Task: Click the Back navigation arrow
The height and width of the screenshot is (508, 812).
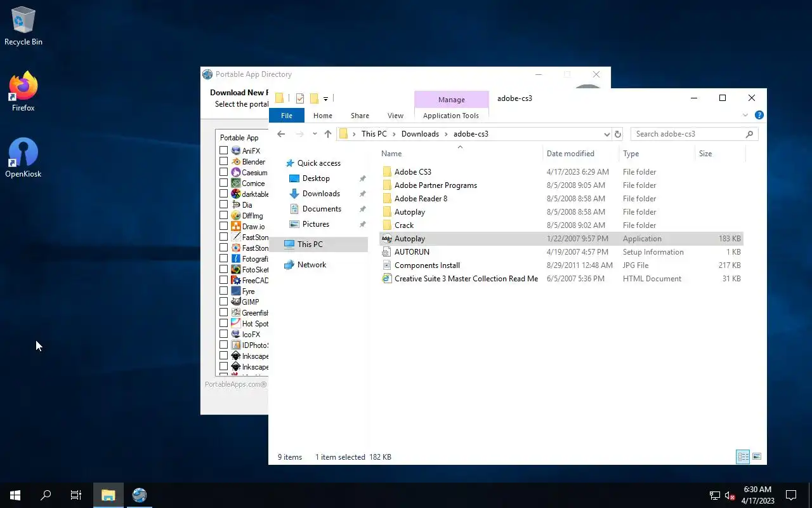Action: [281, 134]
